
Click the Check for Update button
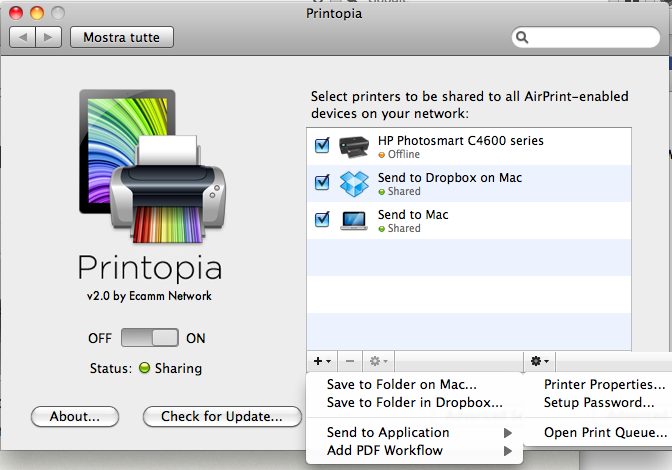click(222, 416)
